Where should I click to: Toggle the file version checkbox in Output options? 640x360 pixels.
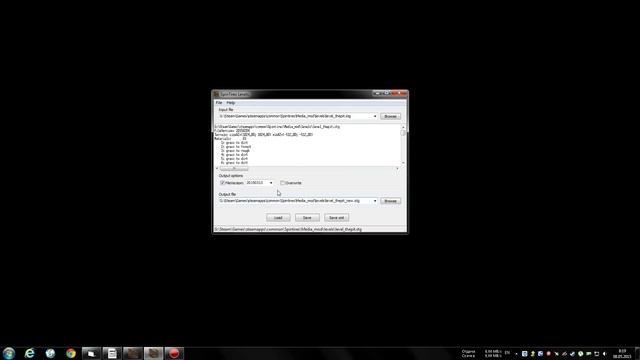coord(222,183)
